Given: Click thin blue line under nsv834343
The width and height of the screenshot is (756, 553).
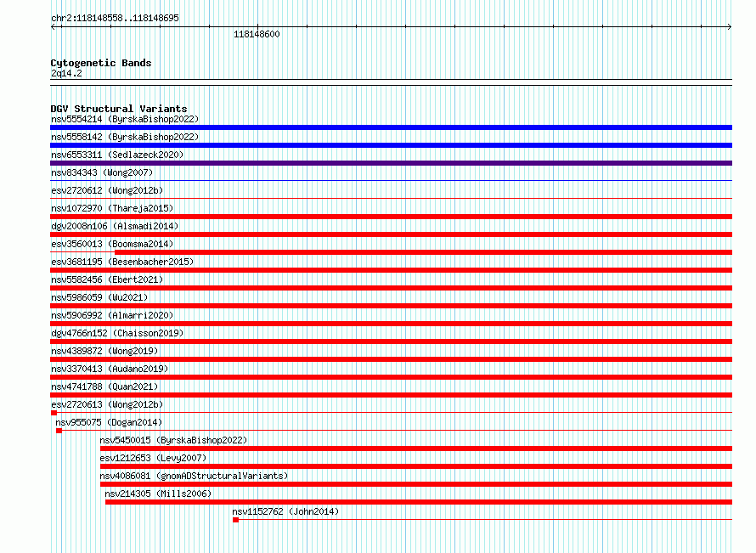Looking at the screenshot, I should 391,181.
